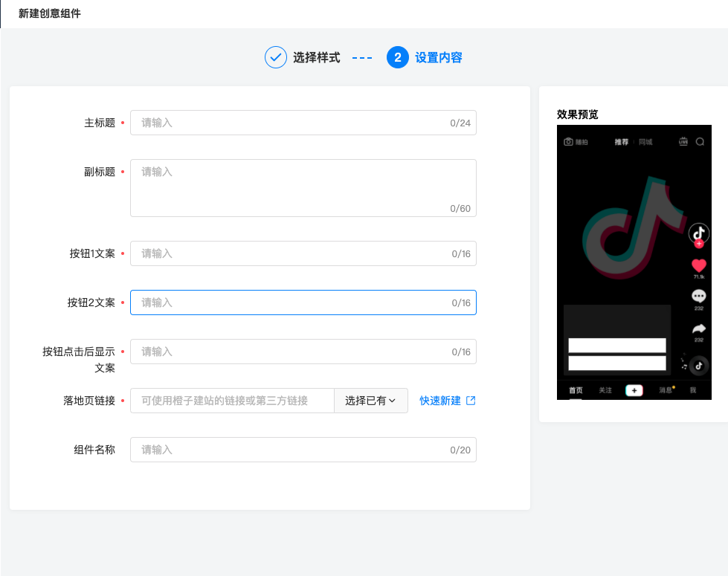Click the completed step checkmark icon
The height and width of the screenshot is (576, 728).
(x=276, y=57)
